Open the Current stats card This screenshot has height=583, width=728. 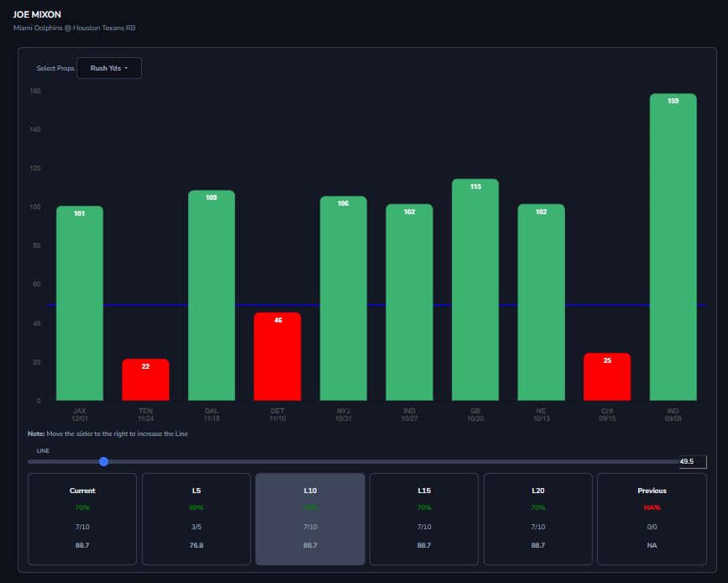point(82,519)
